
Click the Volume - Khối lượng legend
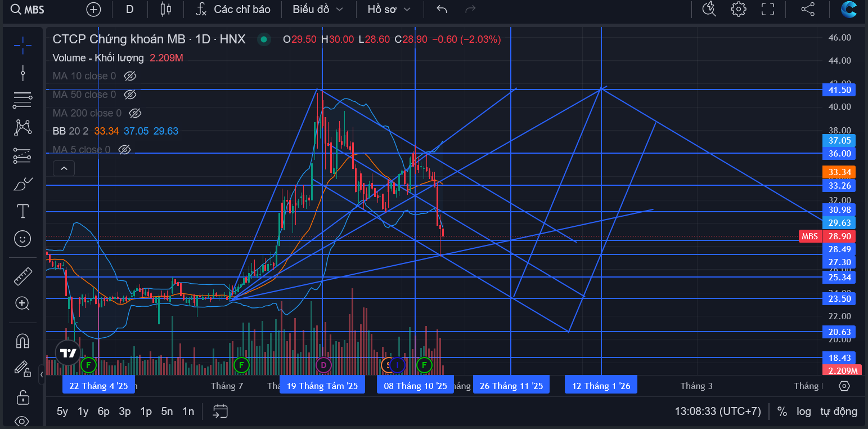click(x=98, y=58)
